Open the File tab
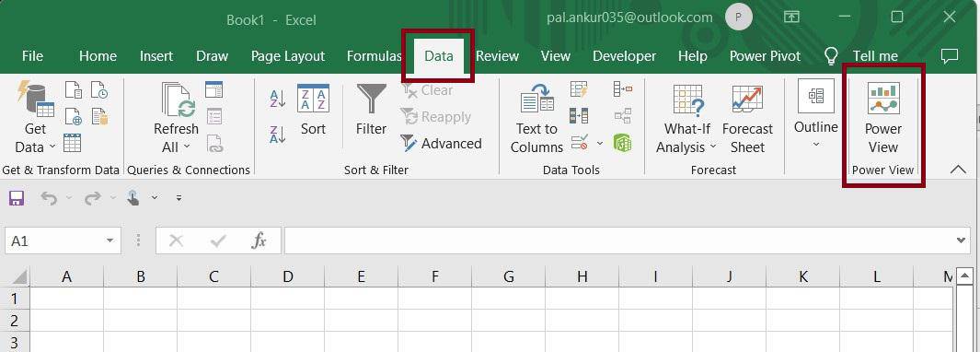Image resolution: width=980 pixels, height=352 pixels. pyautogui.click(x=32, y=55)
